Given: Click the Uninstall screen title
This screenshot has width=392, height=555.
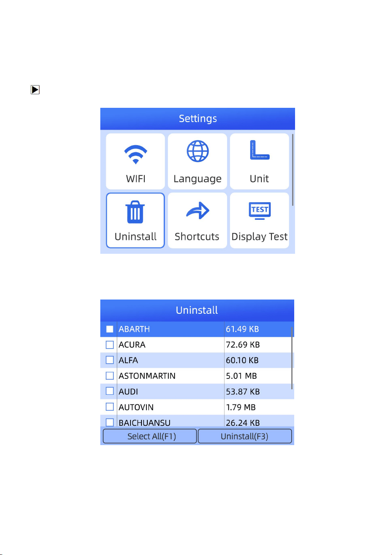Looking at the screenshot, I should click(x=197, y=310).
